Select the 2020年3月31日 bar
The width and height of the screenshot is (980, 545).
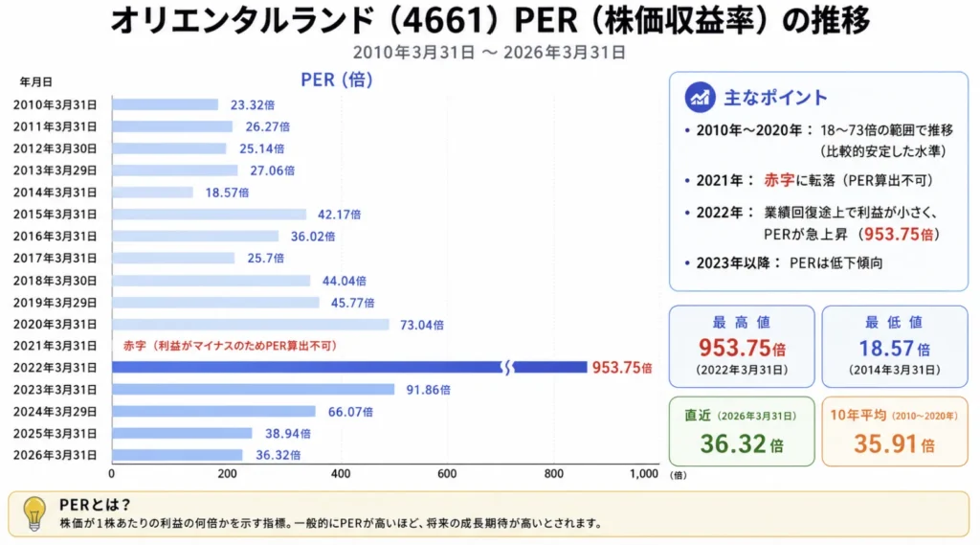(251, 324)
